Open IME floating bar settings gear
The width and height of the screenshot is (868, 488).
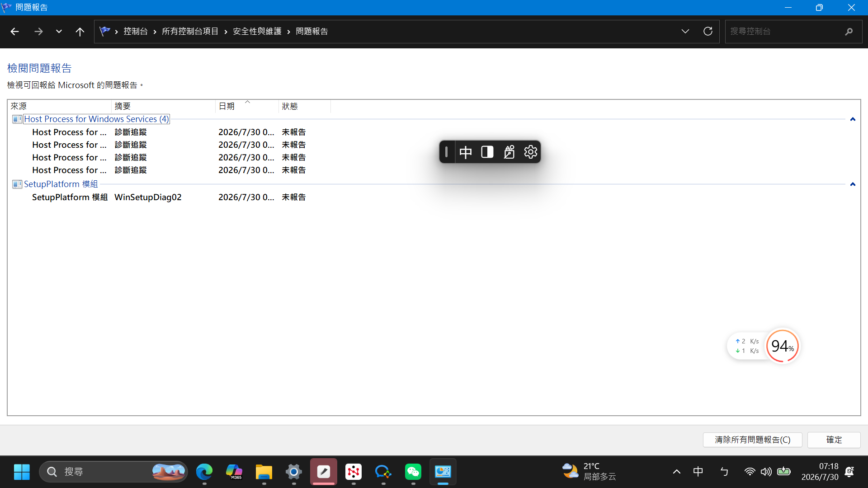tap(531, 152)
